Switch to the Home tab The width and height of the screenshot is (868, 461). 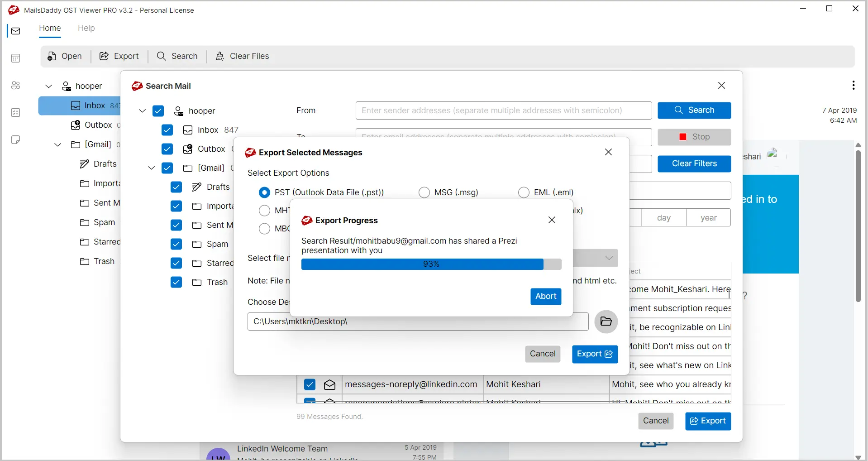click(50, 28)
